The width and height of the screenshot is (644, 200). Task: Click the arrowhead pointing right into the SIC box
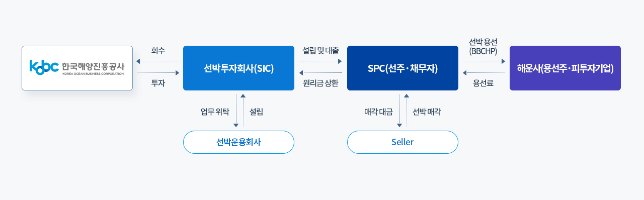[x=177, y=73]
